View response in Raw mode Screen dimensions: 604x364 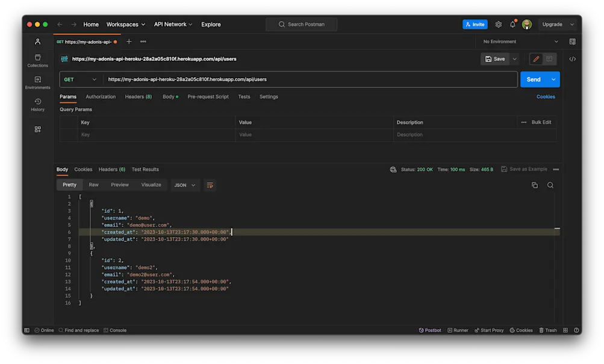(x=93, y=185)
